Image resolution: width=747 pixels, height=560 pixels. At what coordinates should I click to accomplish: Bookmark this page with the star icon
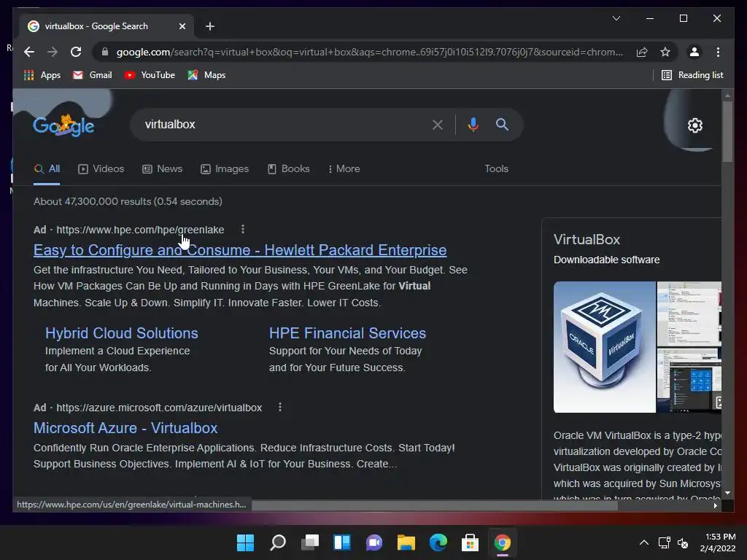point(665,52)
